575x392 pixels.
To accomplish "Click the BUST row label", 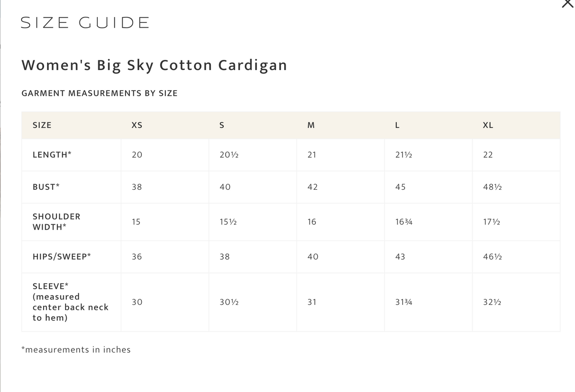I will pos(46,187).
